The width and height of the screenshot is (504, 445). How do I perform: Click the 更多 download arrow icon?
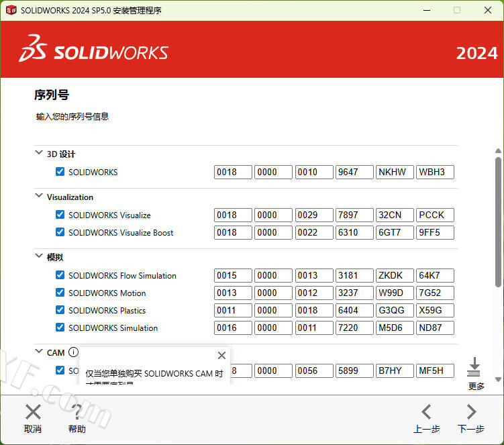474,367
